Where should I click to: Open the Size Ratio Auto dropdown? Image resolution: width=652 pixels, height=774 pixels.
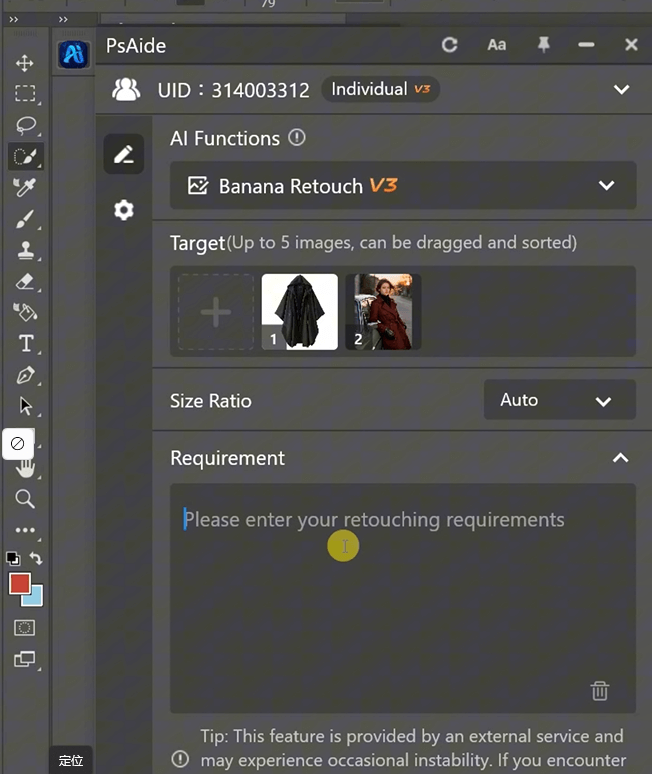559,400
